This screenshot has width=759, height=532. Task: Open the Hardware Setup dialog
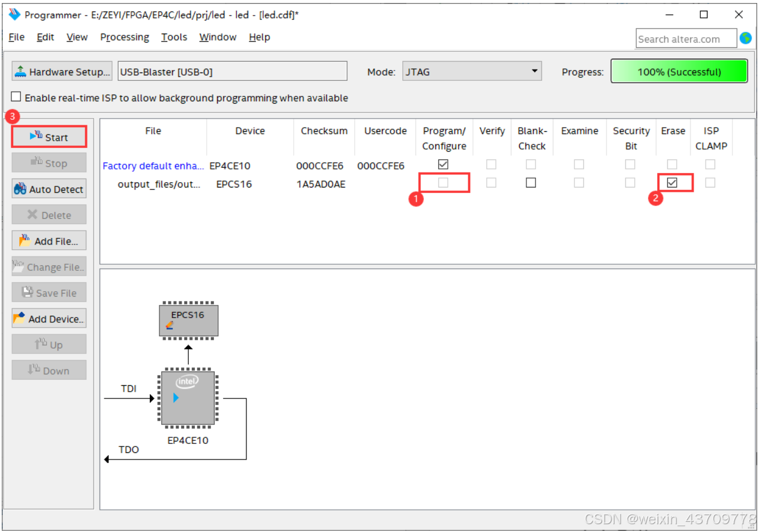tap(62, 71)
